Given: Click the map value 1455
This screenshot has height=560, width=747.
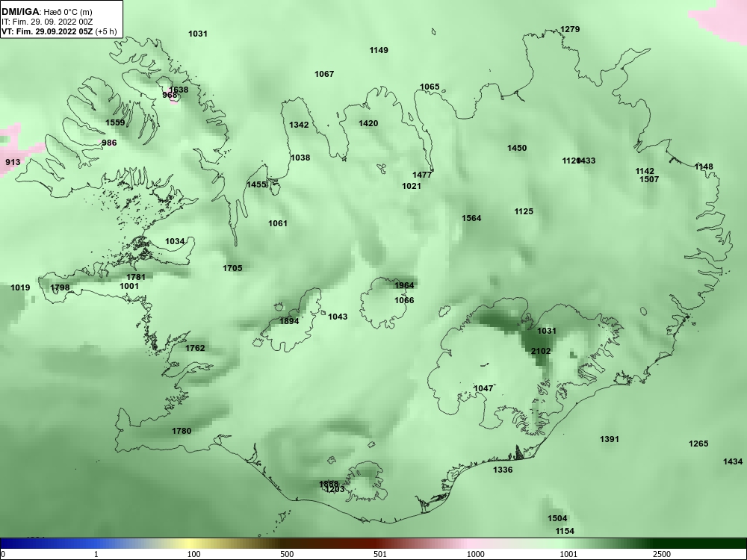Looking at the screenshot, I should pos(256,184).
